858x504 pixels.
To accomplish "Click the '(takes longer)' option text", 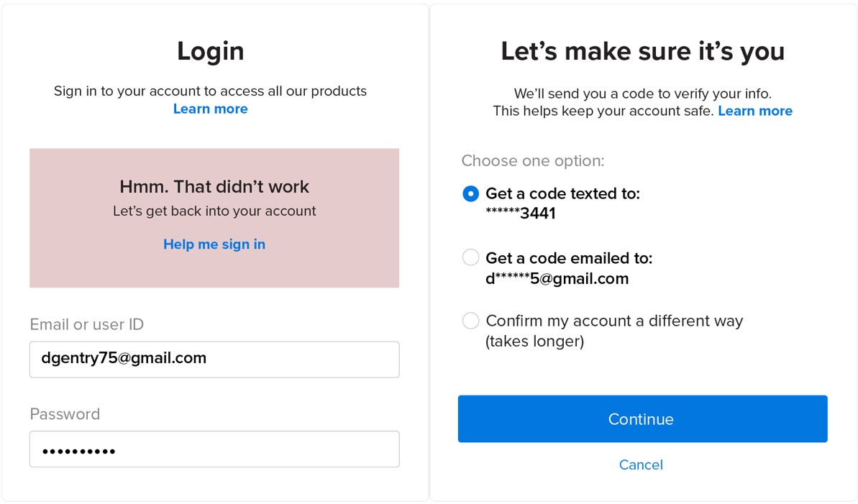I will point(534,342).
